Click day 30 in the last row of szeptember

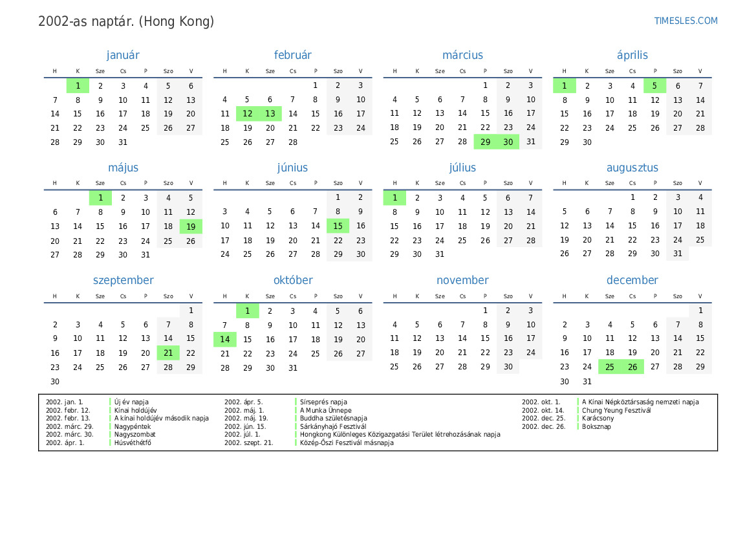tap(55, 382)
